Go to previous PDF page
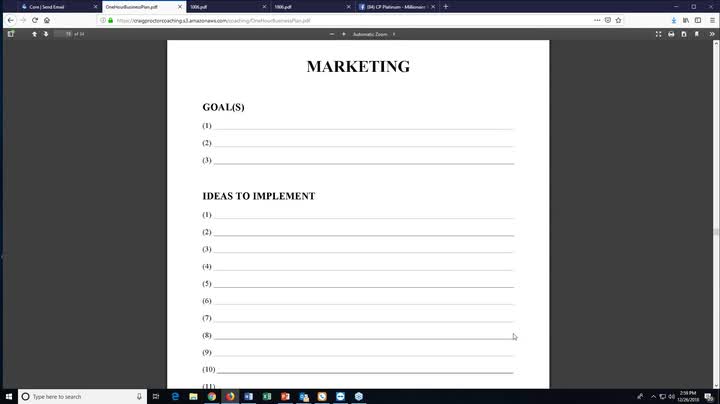The width and height of the screenshot is (720, 404). tap(35, 34)
